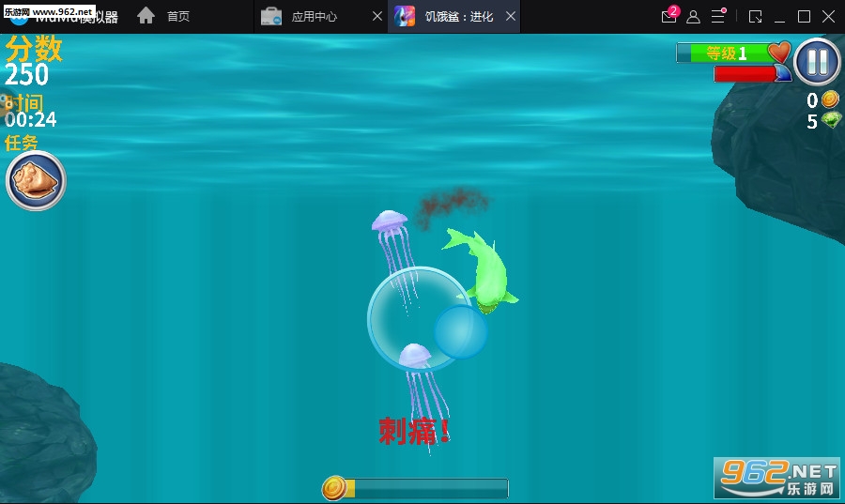Click the screen crop/fullscreen icon
This screenshot has height=504, width=845.
[x=756, y=17]
